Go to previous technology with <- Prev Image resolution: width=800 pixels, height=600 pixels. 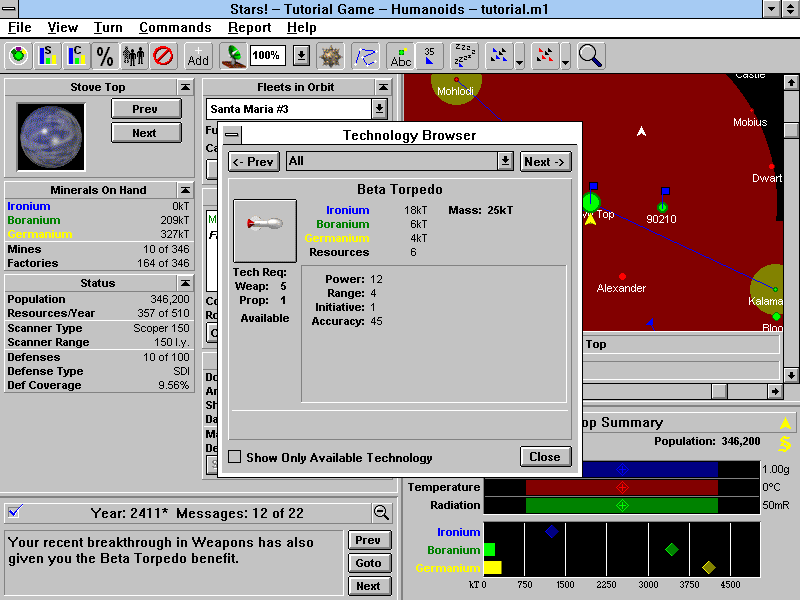pos(254,162)
